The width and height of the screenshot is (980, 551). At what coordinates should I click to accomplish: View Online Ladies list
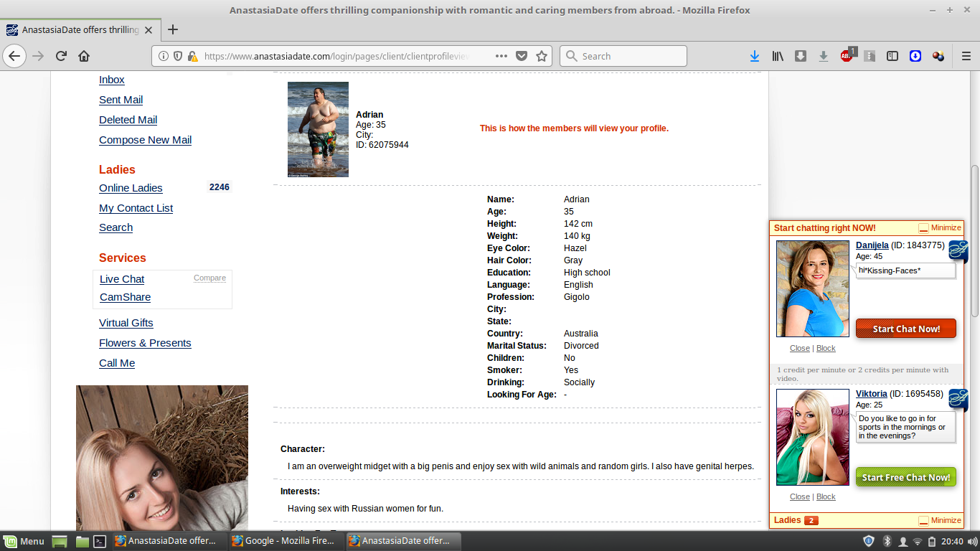tap(131, 188)
